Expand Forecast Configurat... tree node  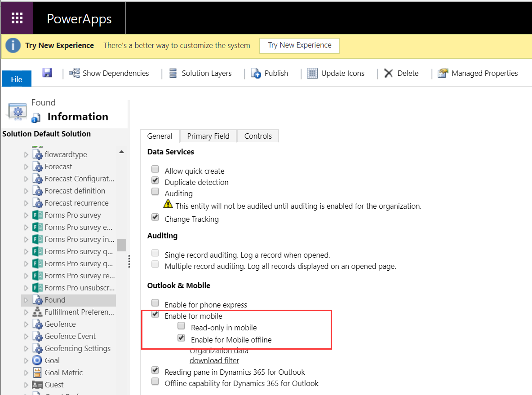(26, 179)
